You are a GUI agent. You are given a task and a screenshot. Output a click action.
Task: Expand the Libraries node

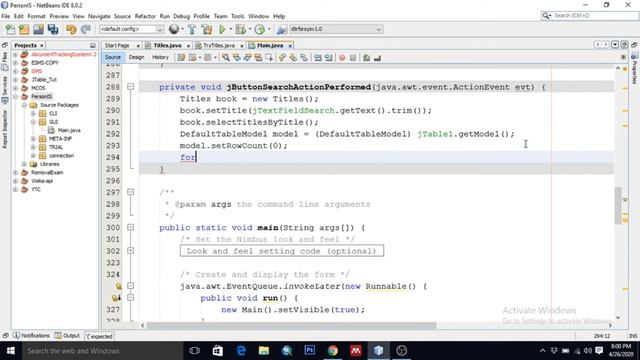[x=24, y=164]
